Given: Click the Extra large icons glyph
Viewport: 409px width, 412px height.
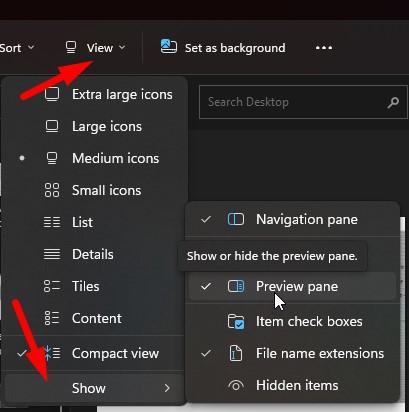Looking at the screenshot, I should pos(52,94).
